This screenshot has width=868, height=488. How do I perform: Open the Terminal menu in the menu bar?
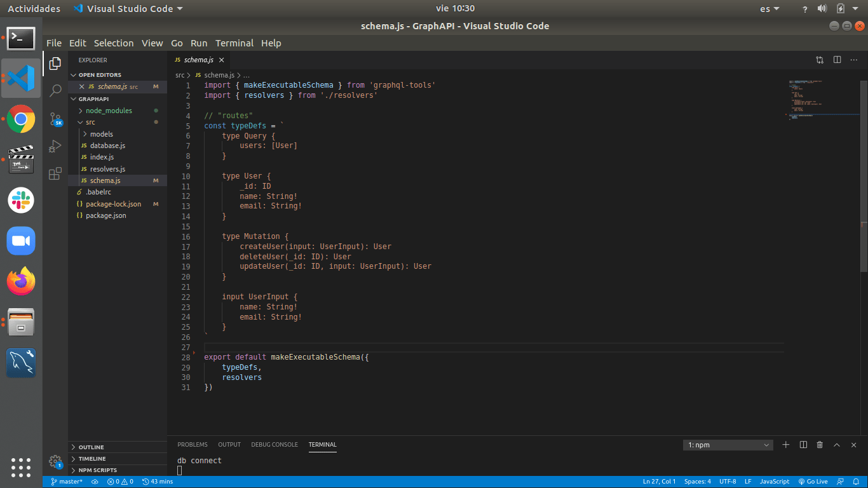pos(234,43)
